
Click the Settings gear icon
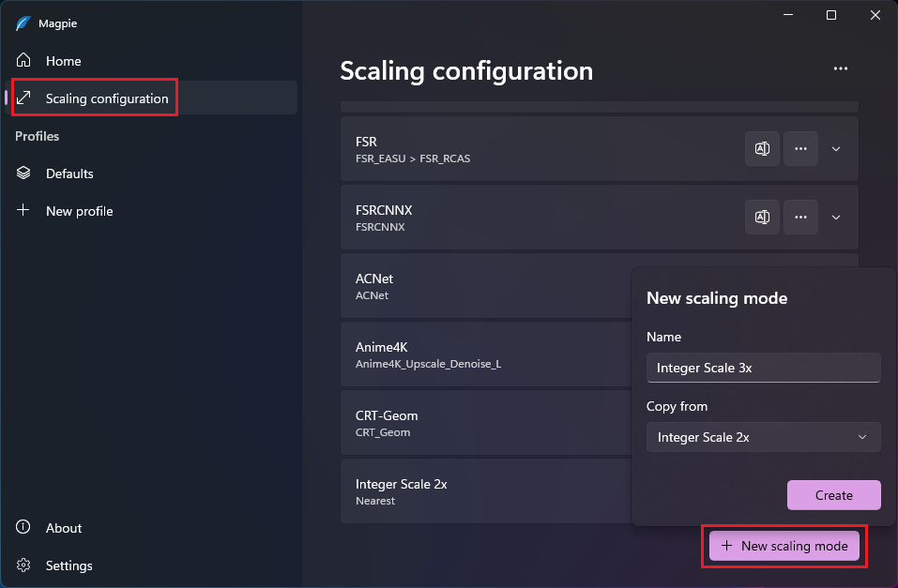pos(24,565)
